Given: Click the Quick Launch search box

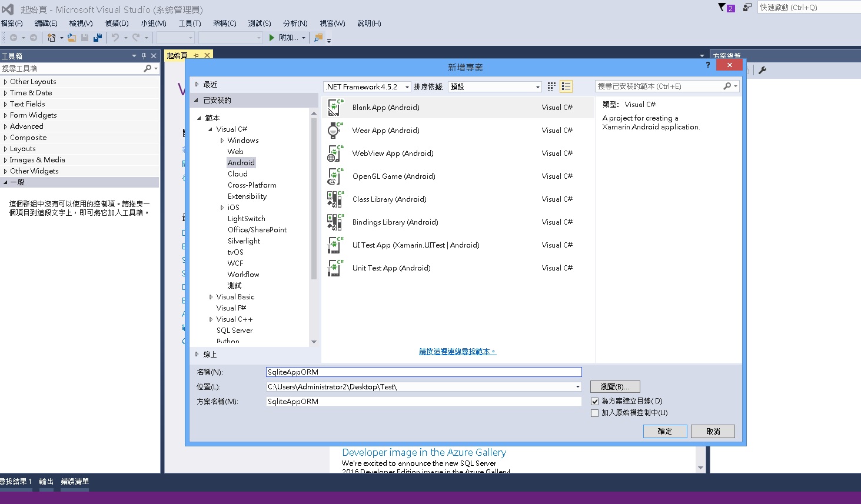Looking at the screenshot, I should point(809,7).
